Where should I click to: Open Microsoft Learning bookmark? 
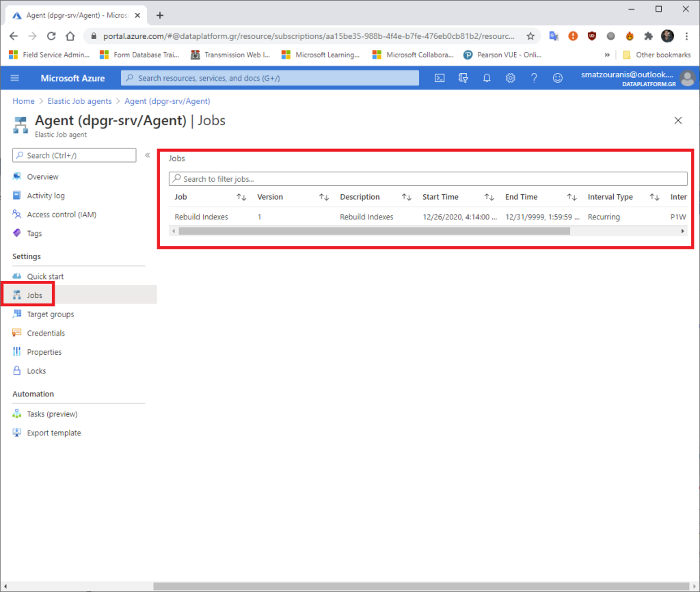(321, 55)
